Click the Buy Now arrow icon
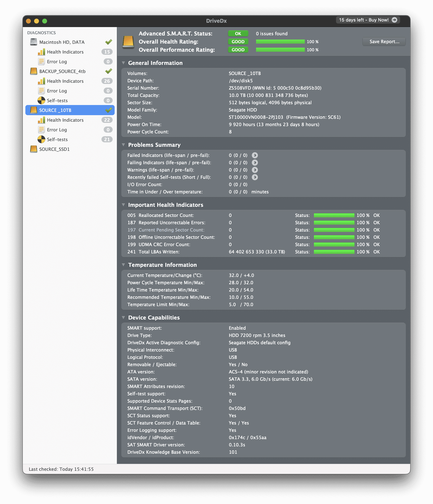This screenshot has width=433, height=504. point(394,20)
